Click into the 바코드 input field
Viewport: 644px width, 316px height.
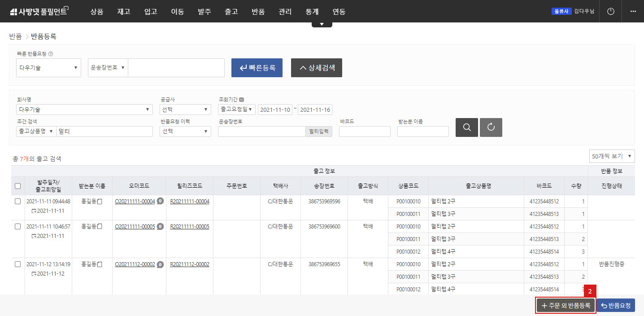point(365,131)
